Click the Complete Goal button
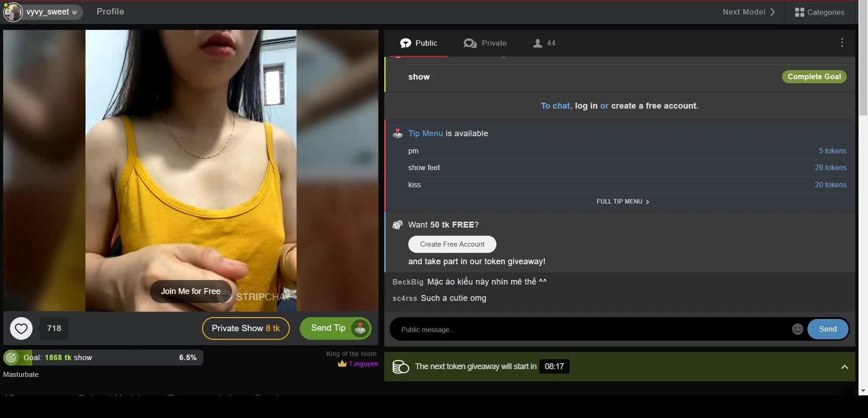This screenshot has height=418, width=868. point(814,77)
